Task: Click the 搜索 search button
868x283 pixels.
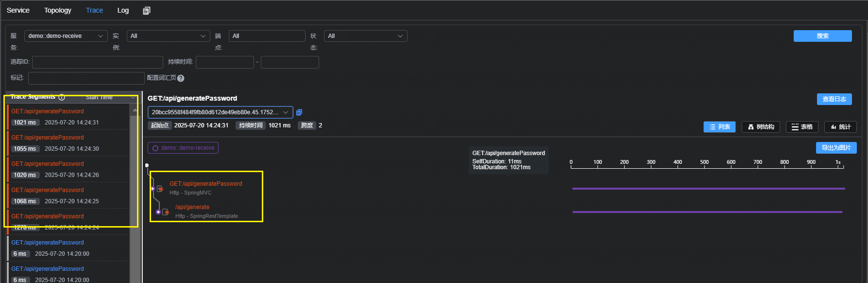Action: [x=822, y=36]
